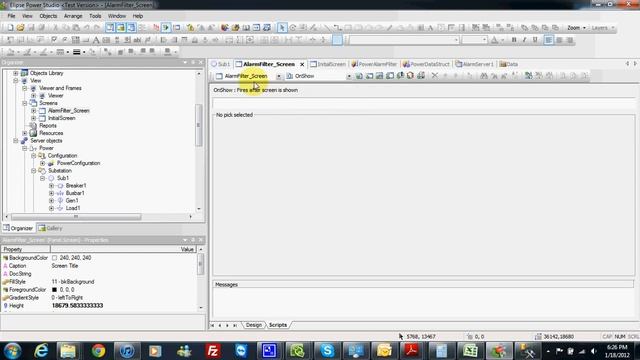Click the binoculars find icon in script toolbar
The image size is (640, 360).
point(484,76)
